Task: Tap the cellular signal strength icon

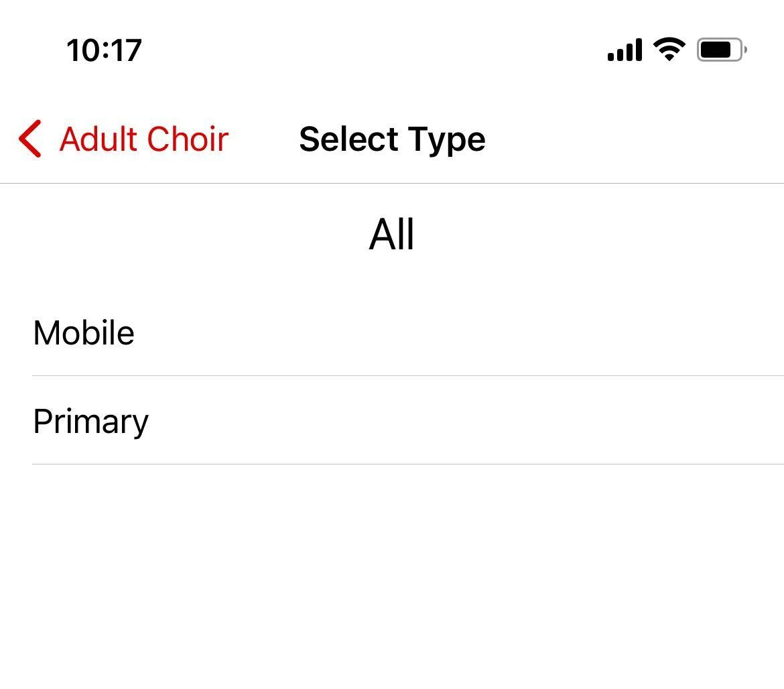Action: (x=624, y=50)
